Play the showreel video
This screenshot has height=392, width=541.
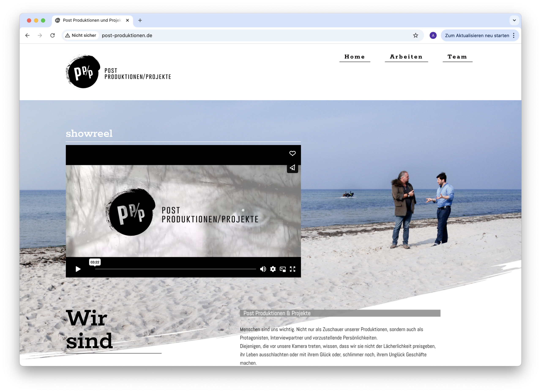pos(78,269)
